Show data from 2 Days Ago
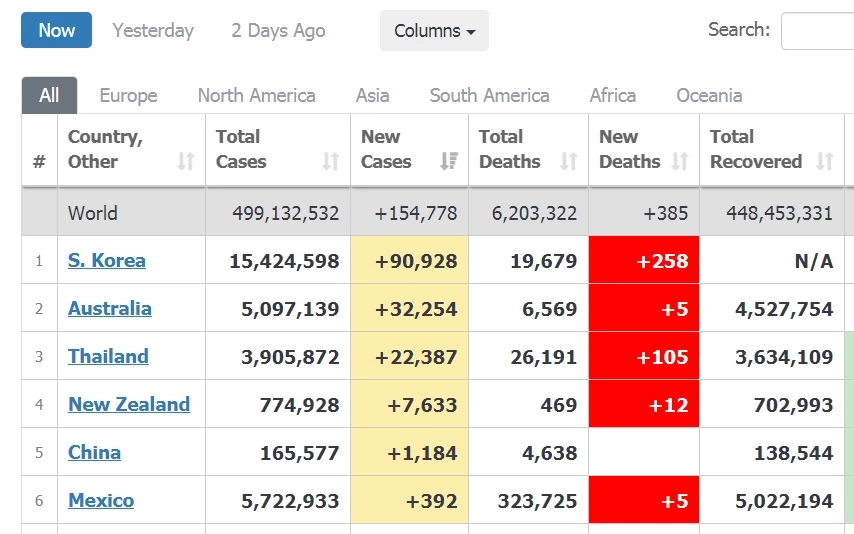The image size is (854, 534). coord(278,31)
